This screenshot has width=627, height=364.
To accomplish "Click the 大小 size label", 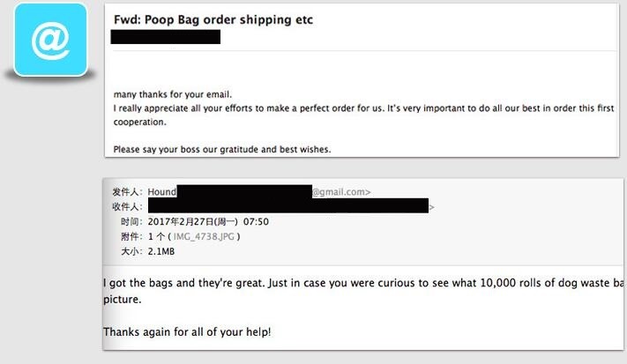I will point(130,251).
